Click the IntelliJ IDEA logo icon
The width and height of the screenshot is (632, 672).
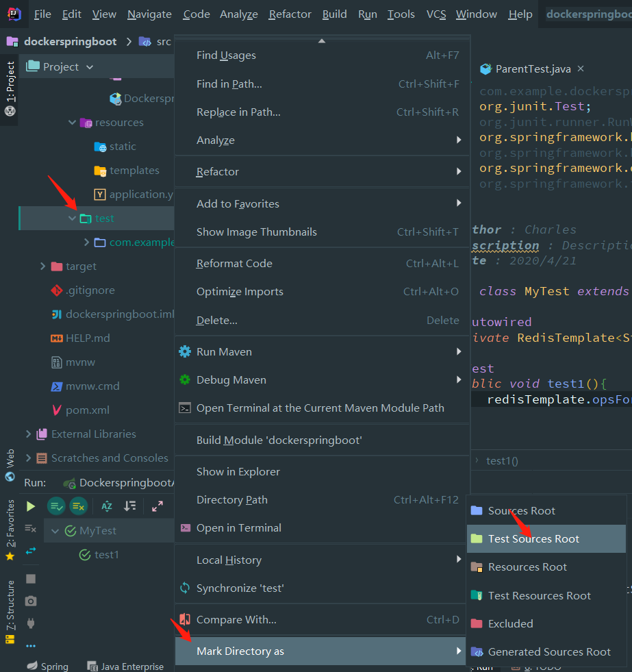(x=14, y=14)
